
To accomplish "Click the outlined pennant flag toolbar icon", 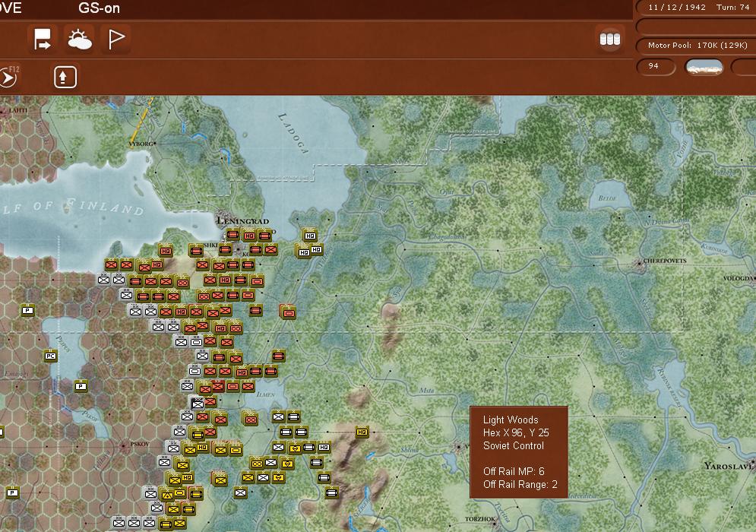I will 115,39.
